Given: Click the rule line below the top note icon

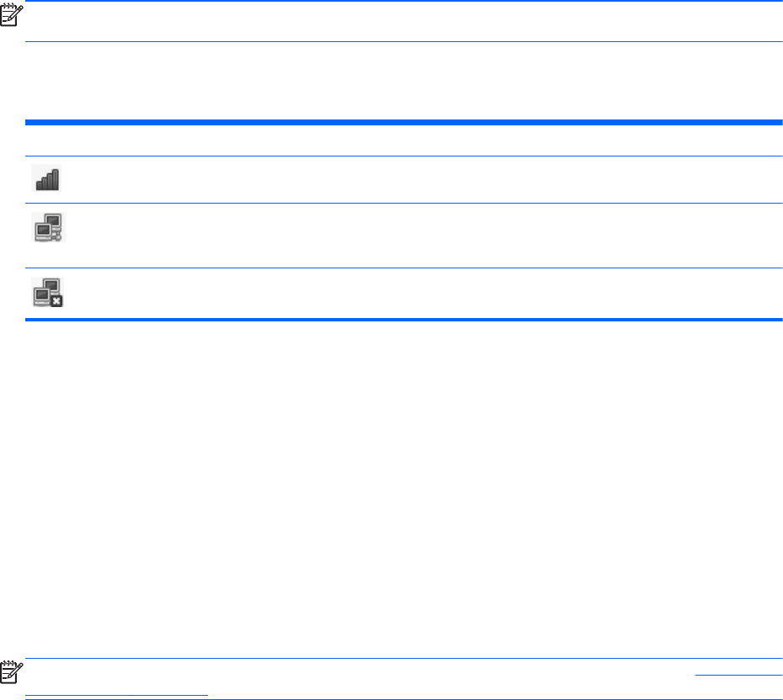Looking at the screenshot, I should click(404, 41).
